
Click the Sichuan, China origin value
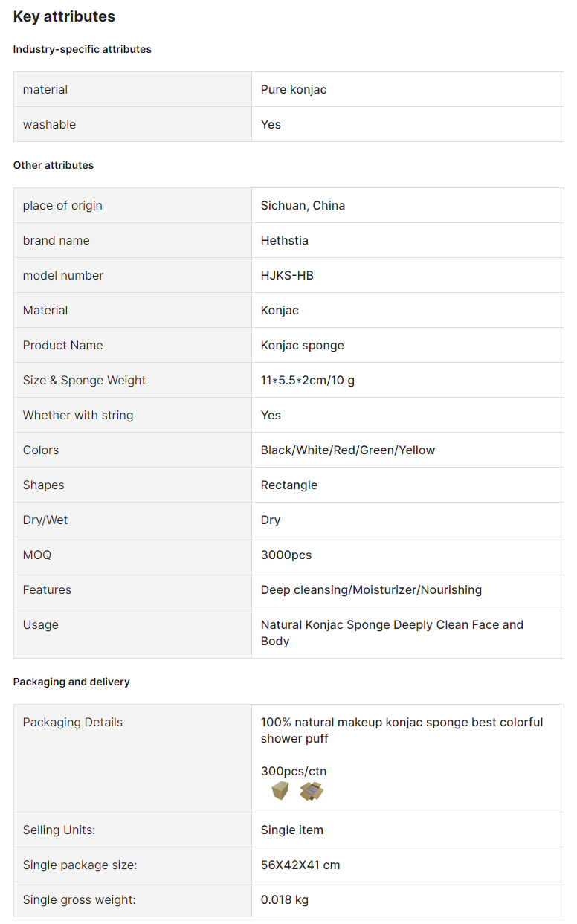click(x=303, y=205)
